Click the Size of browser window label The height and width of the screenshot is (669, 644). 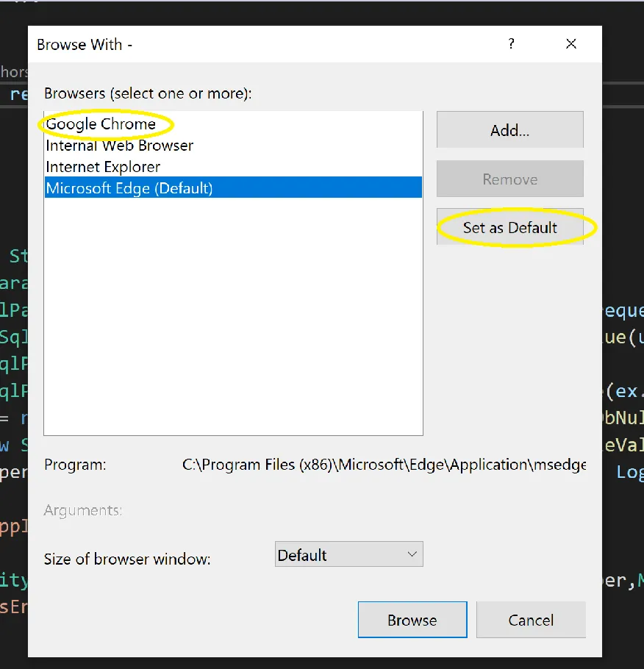(127, 559)
